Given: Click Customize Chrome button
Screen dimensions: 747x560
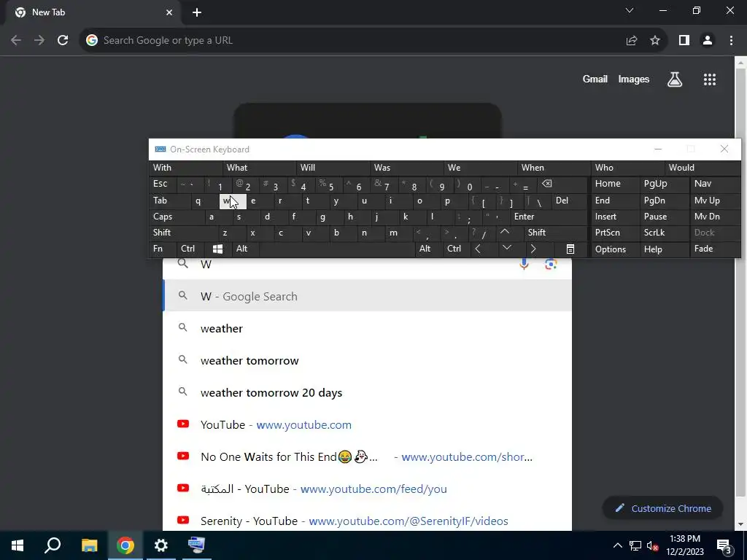Looking at the screenshot, I should click(x=662, y=508).
